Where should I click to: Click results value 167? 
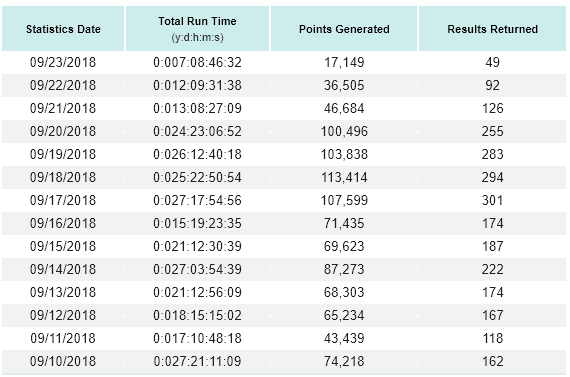[x=493, y=315]
